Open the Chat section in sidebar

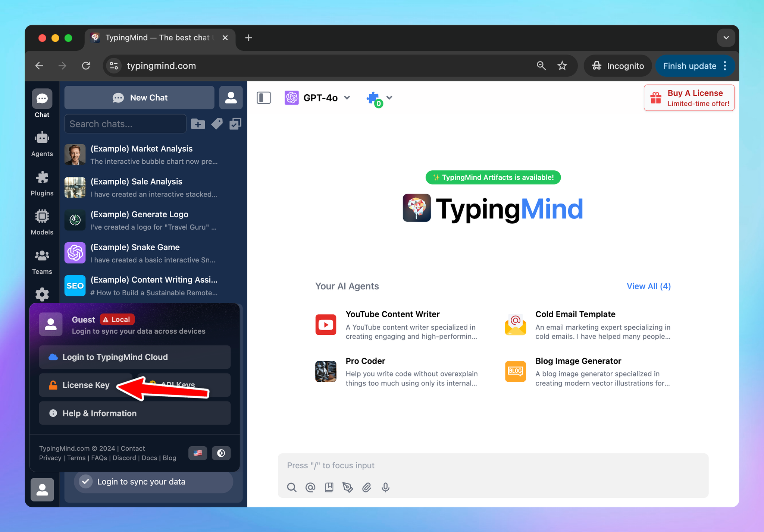tap(42, 104)
